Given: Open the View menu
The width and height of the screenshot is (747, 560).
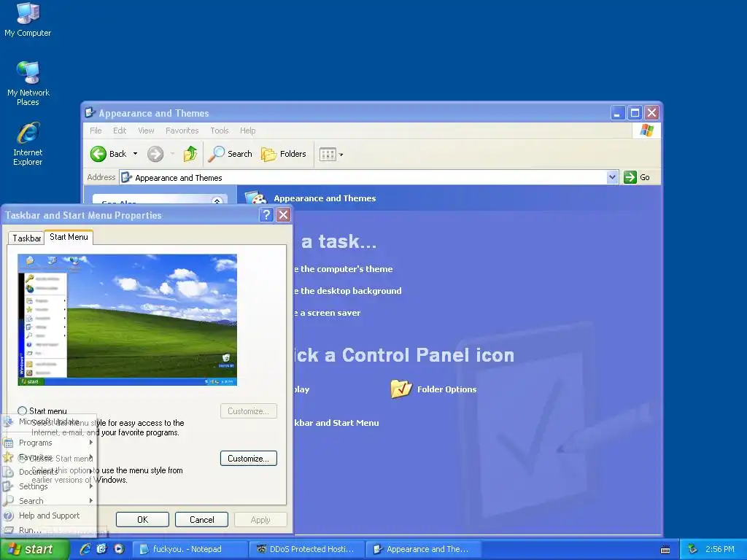Looking at the screenshot, I should (x=146, y=131).
